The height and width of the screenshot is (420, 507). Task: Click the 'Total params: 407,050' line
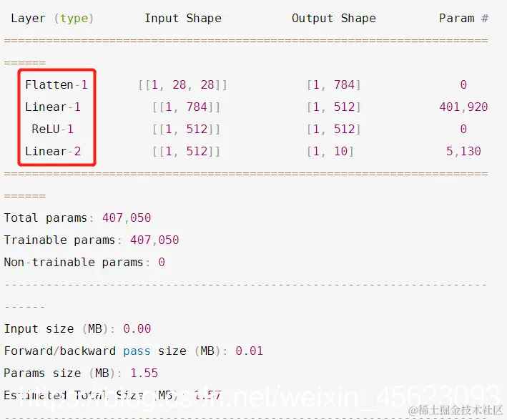coord(77,218)
